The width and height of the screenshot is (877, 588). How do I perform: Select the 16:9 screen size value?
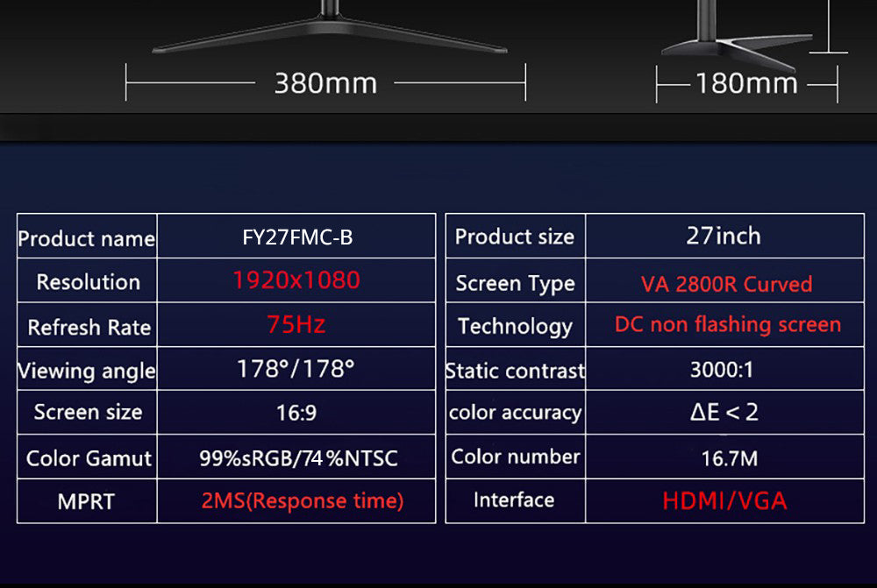point(295,413)
